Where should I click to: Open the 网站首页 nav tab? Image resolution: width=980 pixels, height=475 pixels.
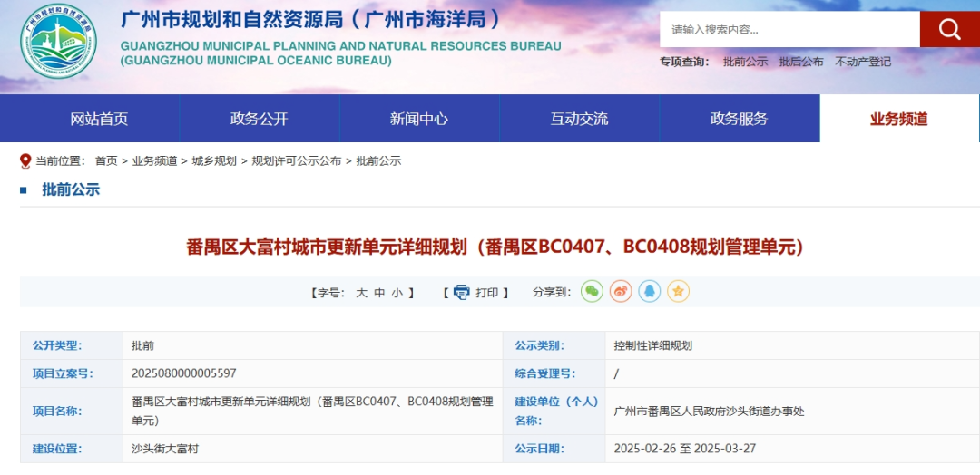pos(99,119)
